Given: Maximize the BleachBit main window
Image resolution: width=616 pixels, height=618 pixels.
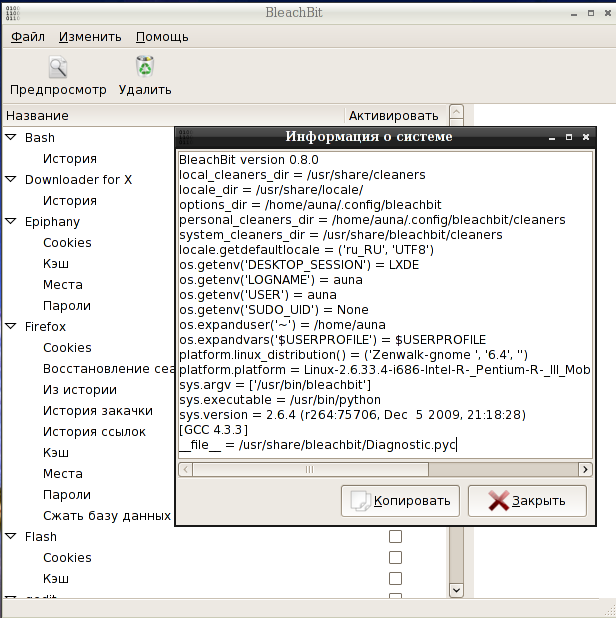Looking at the screenshot, I should [591, 13].
